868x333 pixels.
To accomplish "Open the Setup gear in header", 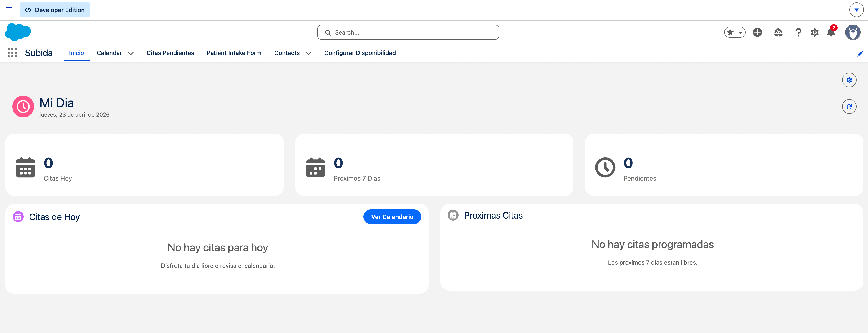I will [x=815, y=32].
